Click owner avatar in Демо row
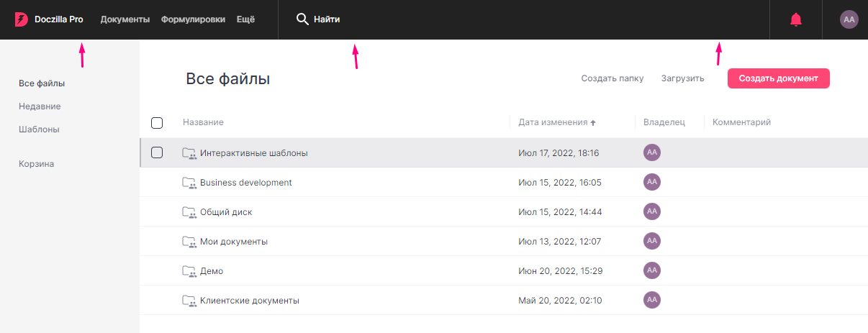This screenshot has height=333, width=868. click(x=652, y=270)
